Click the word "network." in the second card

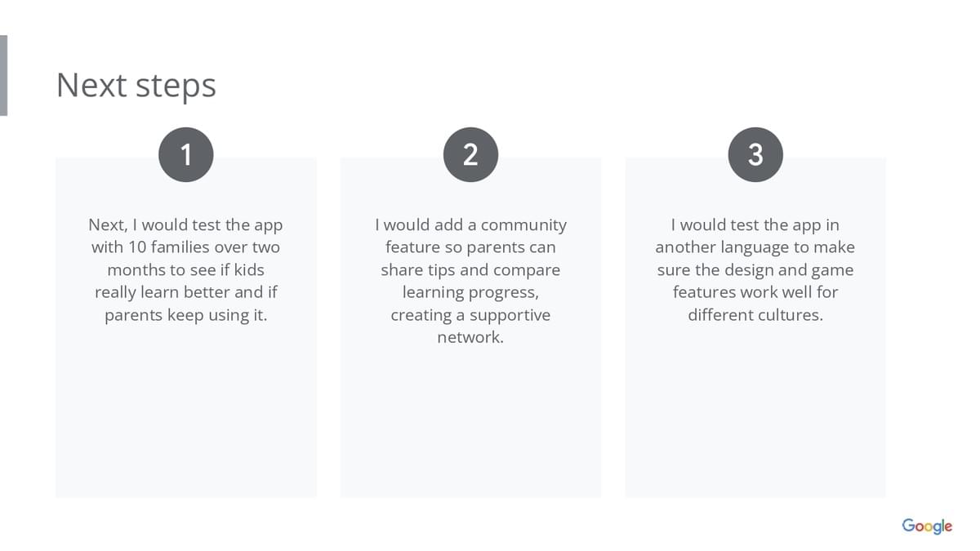[470, 337]
